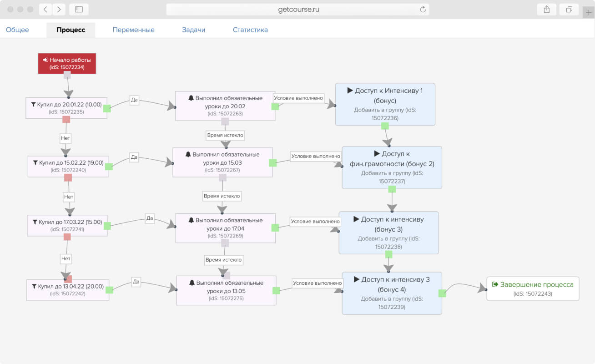Click grey timeout connector of уроки до 15.03
Viewport: 595px width, 364px height.
tap(222, 178)
